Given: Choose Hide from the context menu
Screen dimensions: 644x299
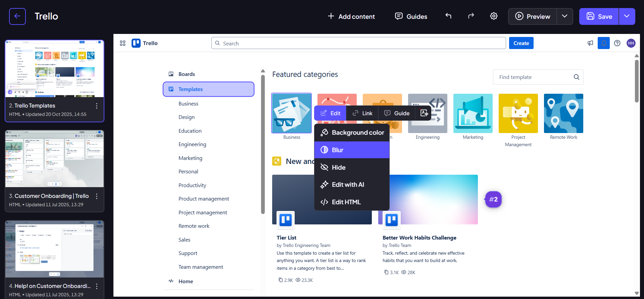Looking at the screenshot, I should pyautogui.click(x=352, y=167).
